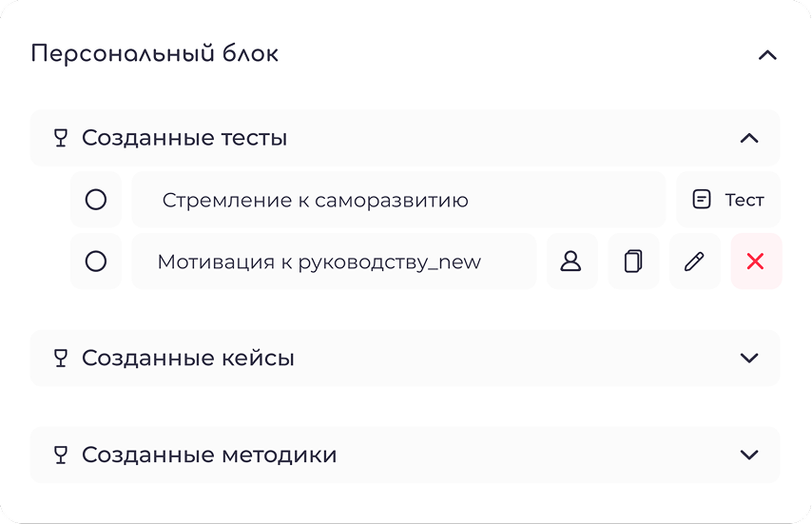Screen dimensions: 812x524
Task: Delete test with the red X icon
Action: pos(756,262)
